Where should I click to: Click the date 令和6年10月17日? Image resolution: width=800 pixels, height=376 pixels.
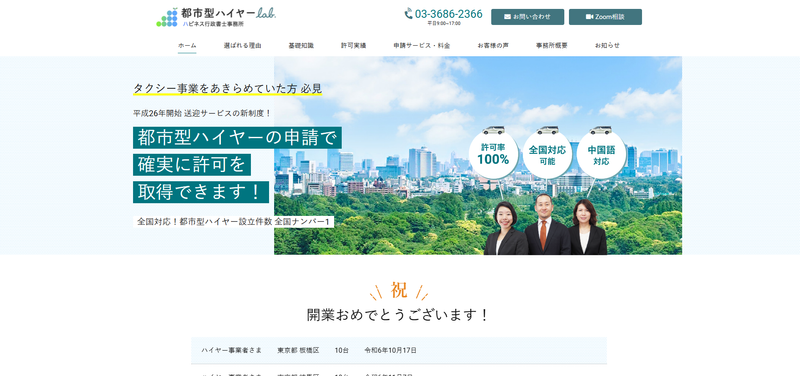tap(390, 350)
